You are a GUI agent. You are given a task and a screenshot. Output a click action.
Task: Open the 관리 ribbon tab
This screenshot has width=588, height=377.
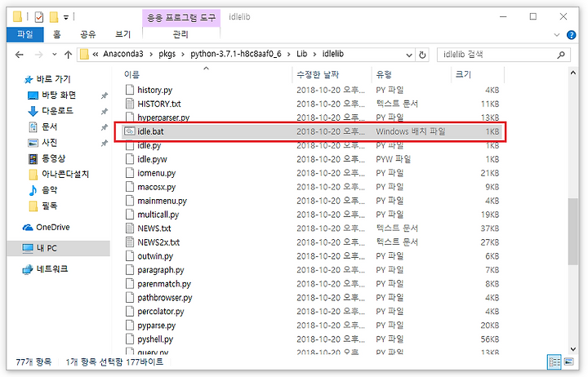pyautogui.click(x=180, y=34)
